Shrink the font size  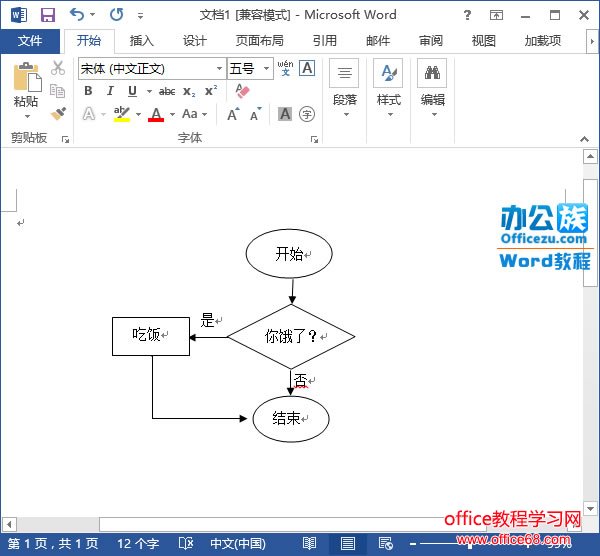click(x=256, y=114)
